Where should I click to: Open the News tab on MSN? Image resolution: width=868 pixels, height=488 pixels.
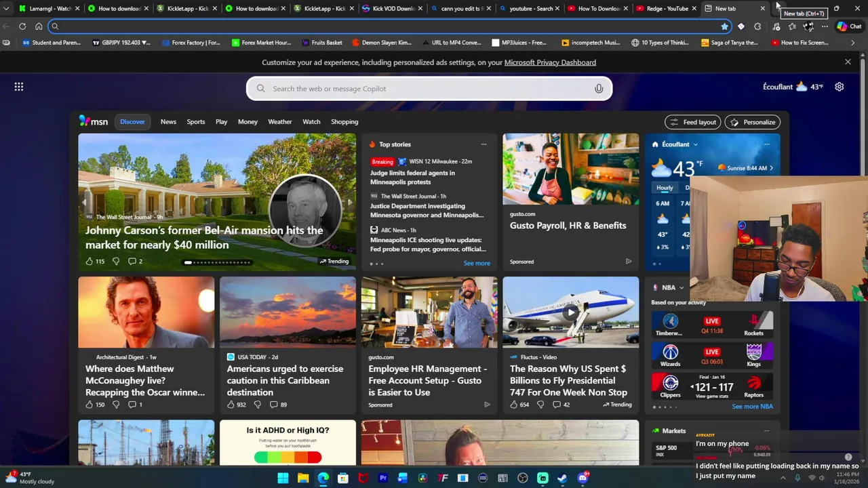pos(168,122)
